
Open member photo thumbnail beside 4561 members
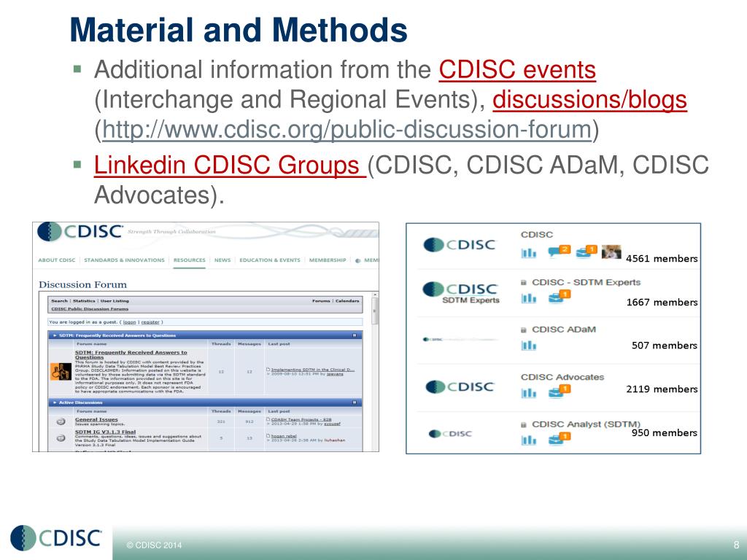point(611,252)
